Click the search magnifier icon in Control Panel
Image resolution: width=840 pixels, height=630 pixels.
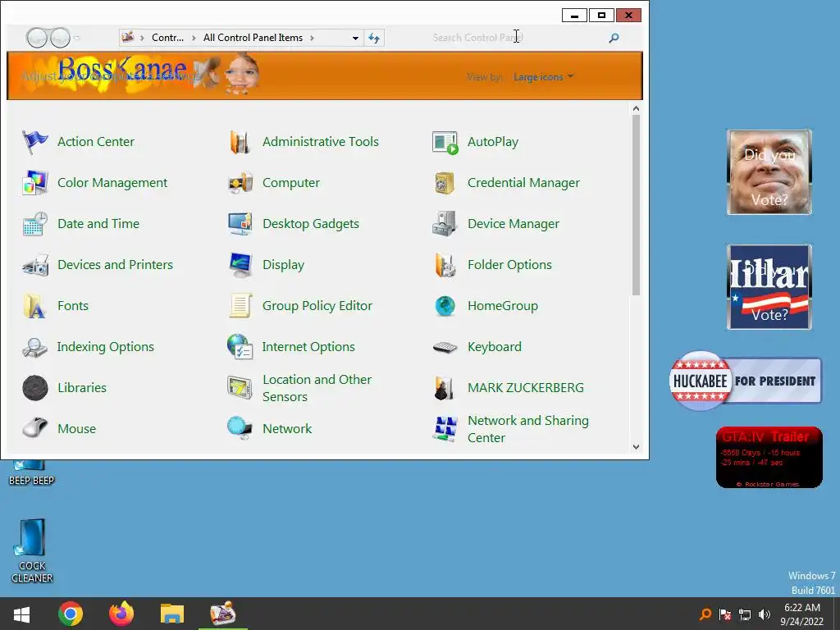pyautogui.click(x=614, y=38)
